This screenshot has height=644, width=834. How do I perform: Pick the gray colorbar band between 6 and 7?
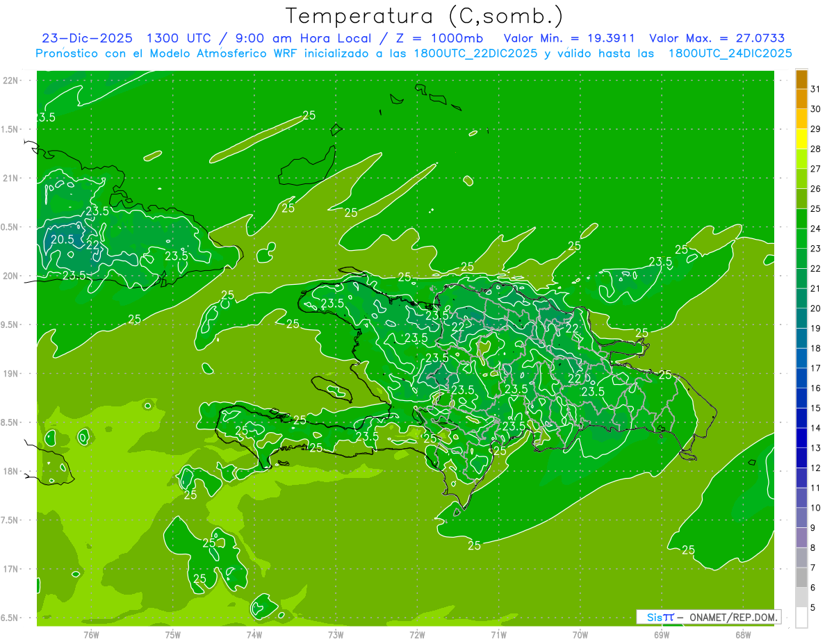click(801, 578)
